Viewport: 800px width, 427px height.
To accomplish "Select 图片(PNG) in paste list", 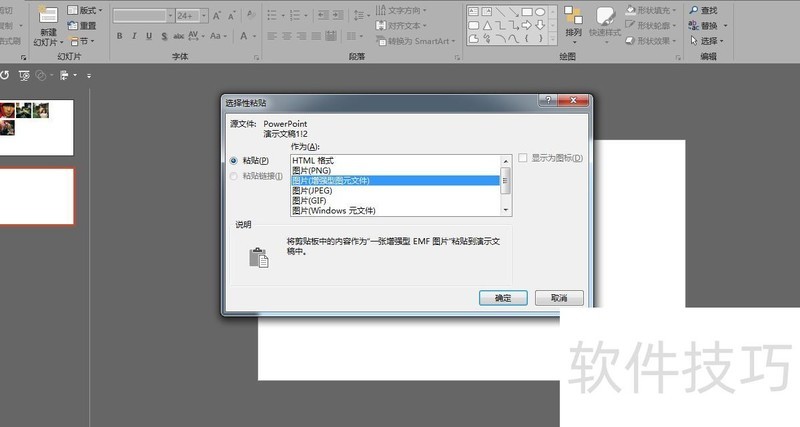I will pyautogui.click(x=395, y=170).
